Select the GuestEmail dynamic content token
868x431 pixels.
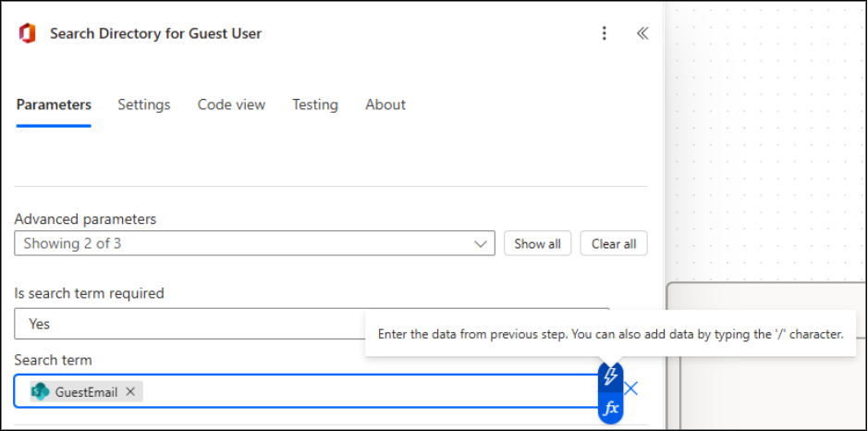click(x=85, y=391)
